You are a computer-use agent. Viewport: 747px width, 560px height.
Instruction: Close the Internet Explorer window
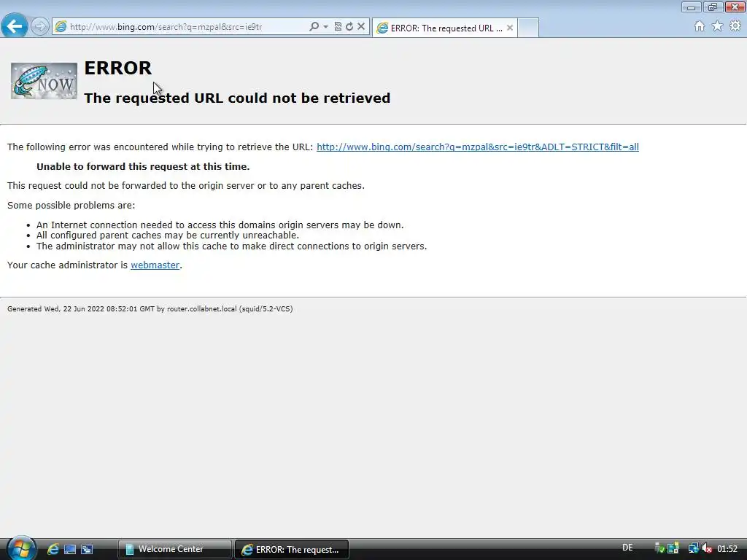click(735, 7)
